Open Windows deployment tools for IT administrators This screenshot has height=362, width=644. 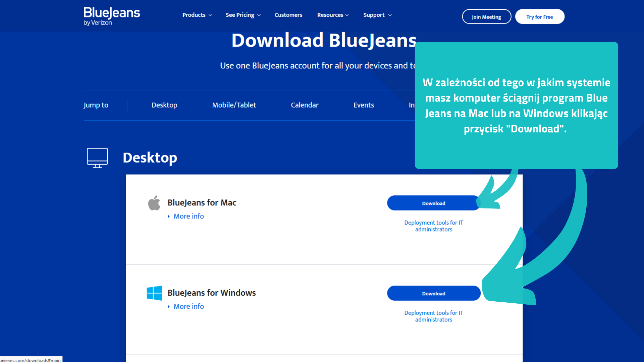click(434, 316)
